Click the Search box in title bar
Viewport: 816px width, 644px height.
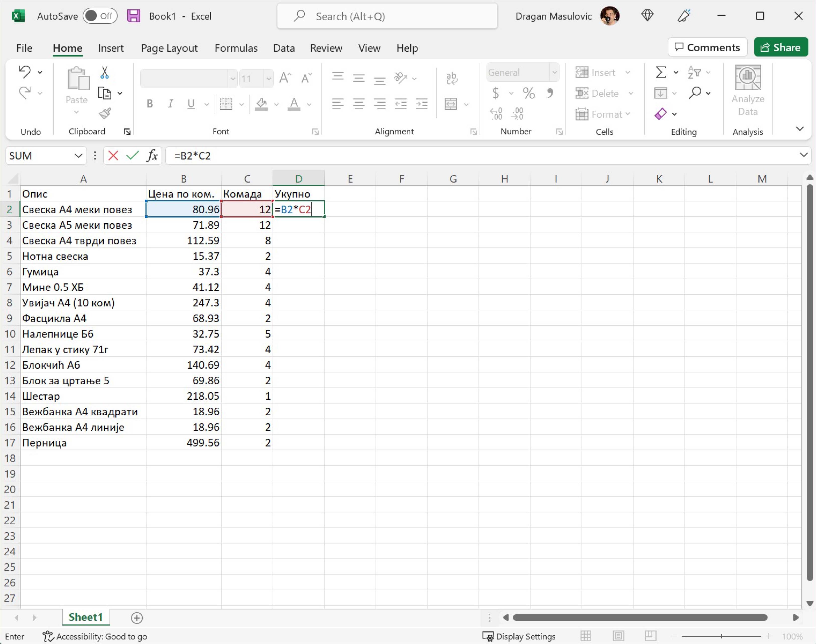387,16
